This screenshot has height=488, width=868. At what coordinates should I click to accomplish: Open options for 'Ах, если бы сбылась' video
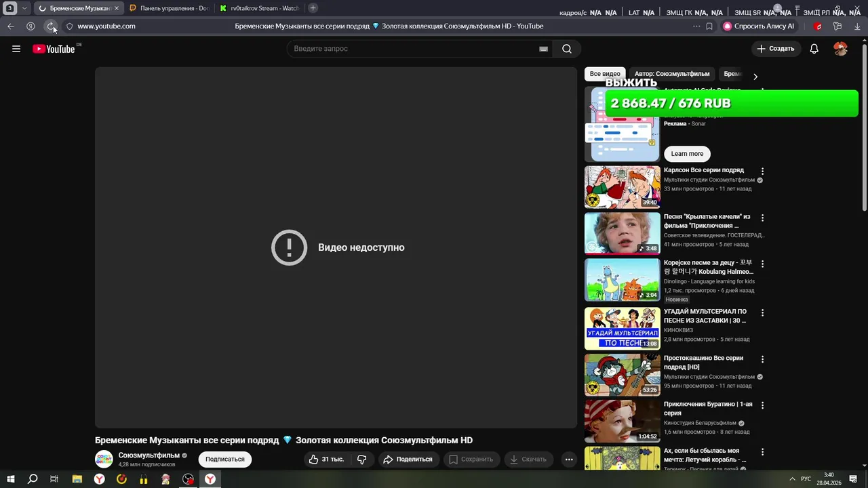click(x=762, y=452)
